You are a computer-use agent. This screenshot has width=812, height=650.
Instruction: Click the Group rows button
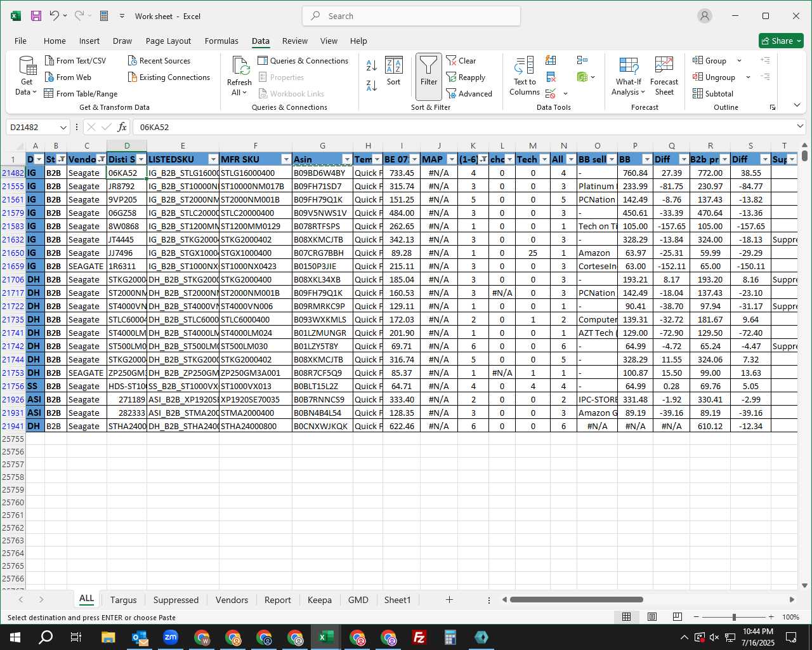pos(710,61)
